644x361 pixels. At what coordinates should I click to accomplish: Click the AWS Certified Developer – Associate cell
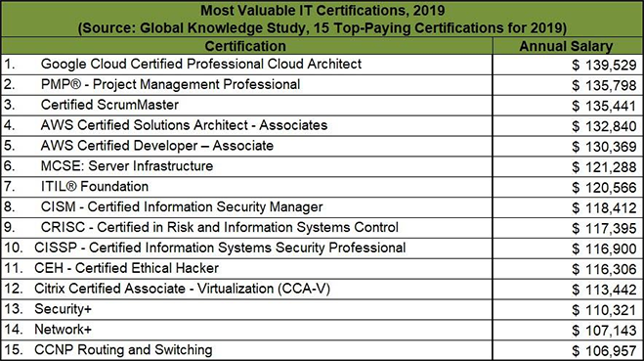coord(246,147)
